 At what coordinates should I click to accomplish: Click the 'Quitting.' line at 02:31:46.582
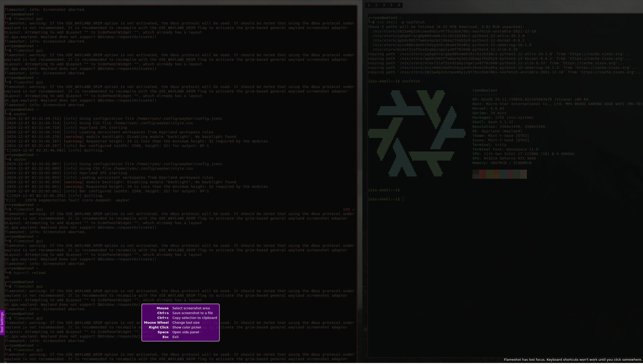(x=54, y=151)
